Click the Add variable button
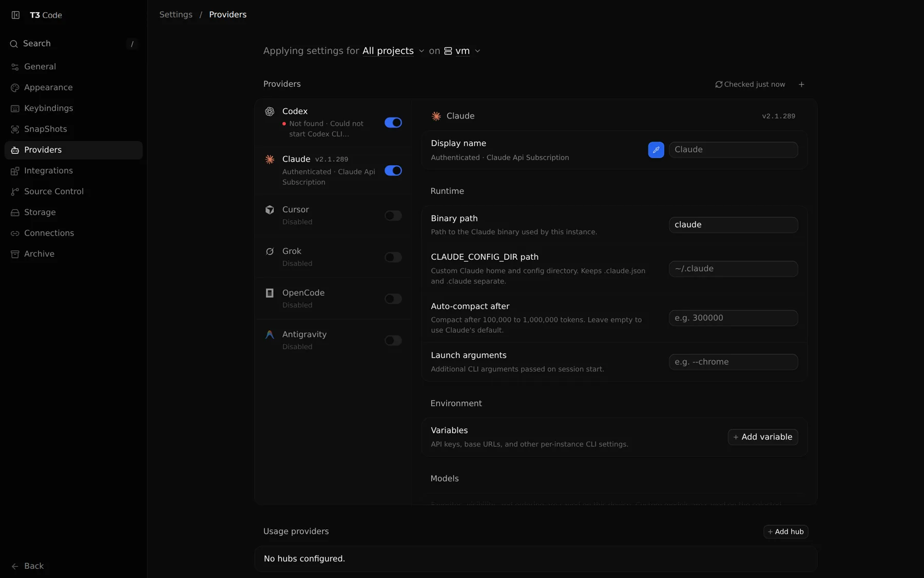The width and height of the screenshot is (924, 578). [763, 437]
